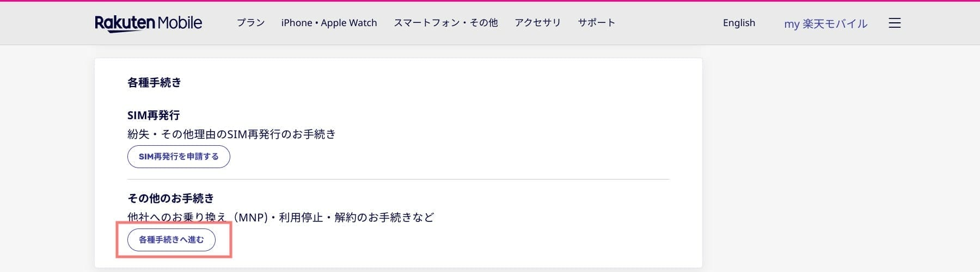The width and height of the screenshot is (980, 272).
Task: Open the プラン menu
Action: [x=250, y=23]
